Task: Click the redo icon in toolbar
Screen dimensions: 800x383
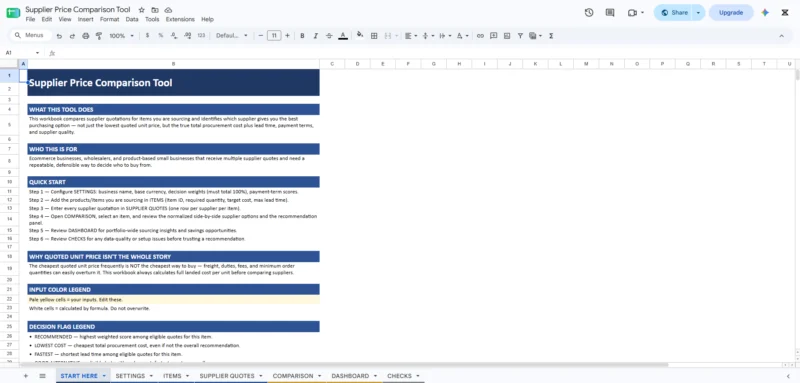Action: pos(72,36)
